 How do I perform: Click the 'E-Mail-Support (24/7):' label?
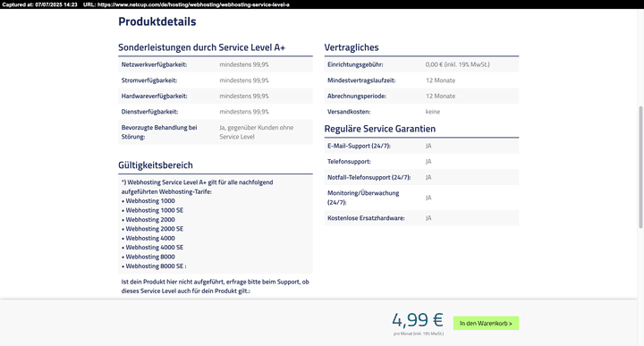tap(359, 146)
